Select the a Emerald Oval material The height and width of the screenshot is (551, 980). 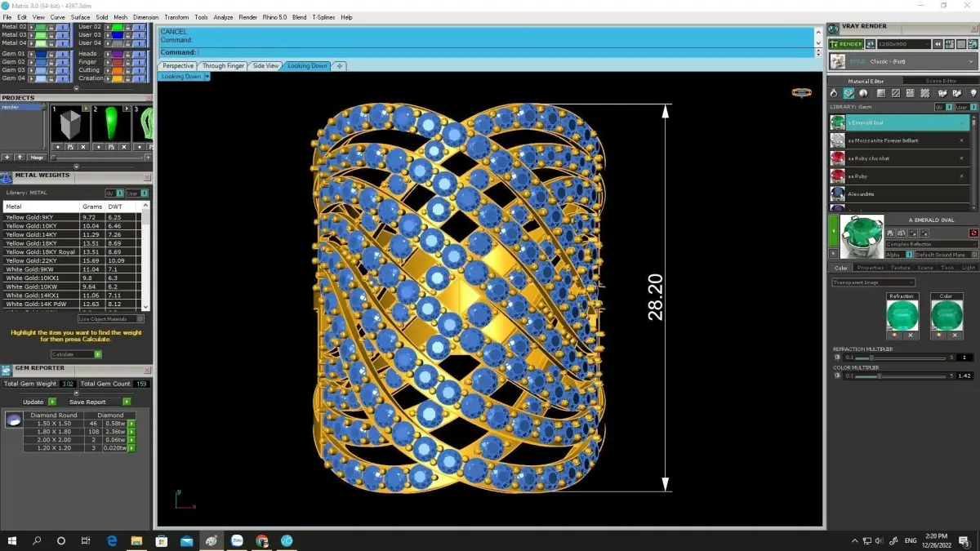pyautogui.click(x=899, y=122)
